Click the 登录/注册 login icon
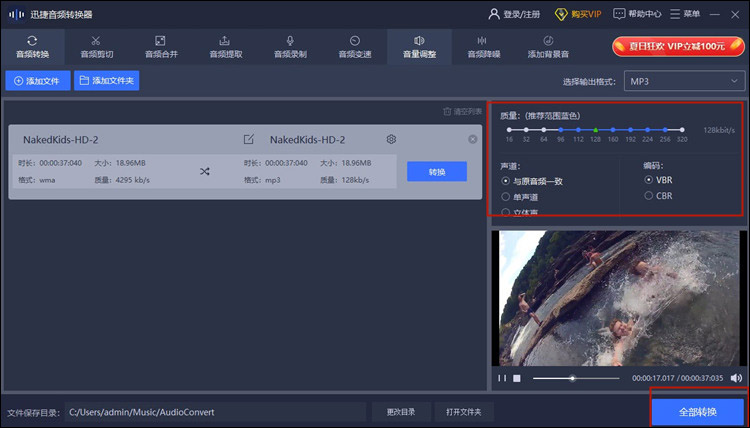The image size is (750, 428). coord(494,14)
